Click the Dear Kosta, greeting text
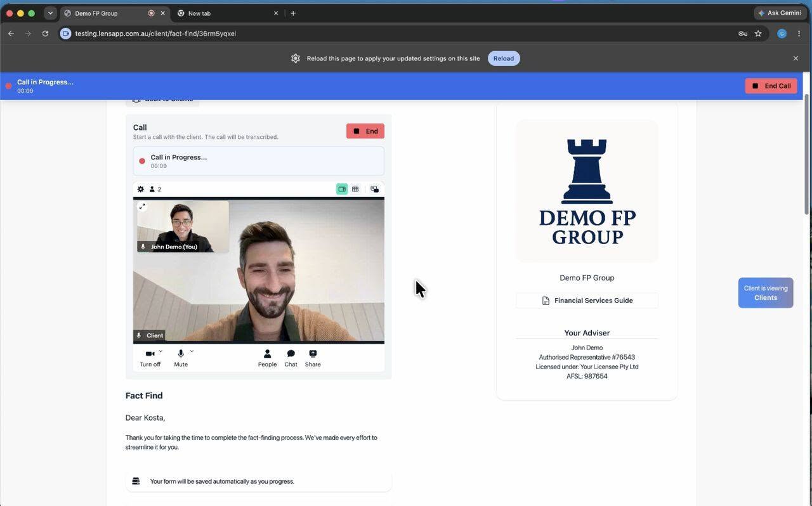Viewport: 812px width, 506px height. click(x=145, y=418)
